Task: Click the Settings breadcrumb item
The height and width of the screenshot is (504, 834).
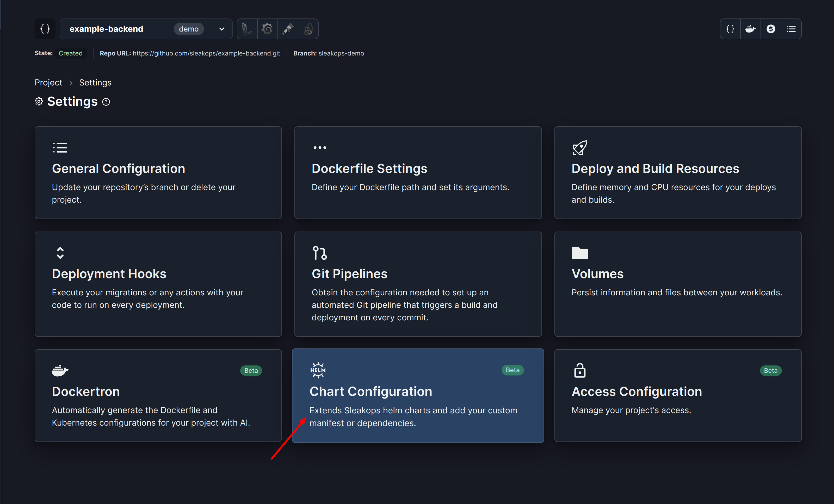Action: coord(95,83)
